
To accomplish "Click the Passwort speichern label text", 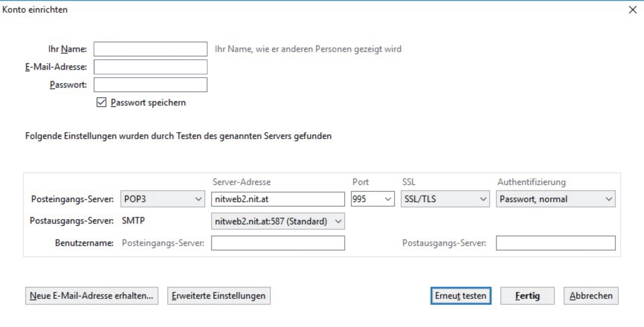I will (x=148, y=103).
